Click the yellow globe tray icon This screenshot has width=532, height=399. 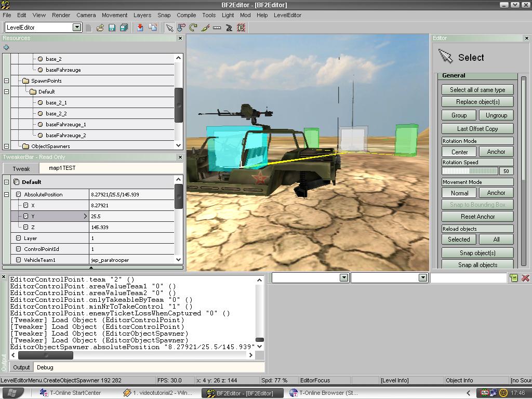(503, 393)
